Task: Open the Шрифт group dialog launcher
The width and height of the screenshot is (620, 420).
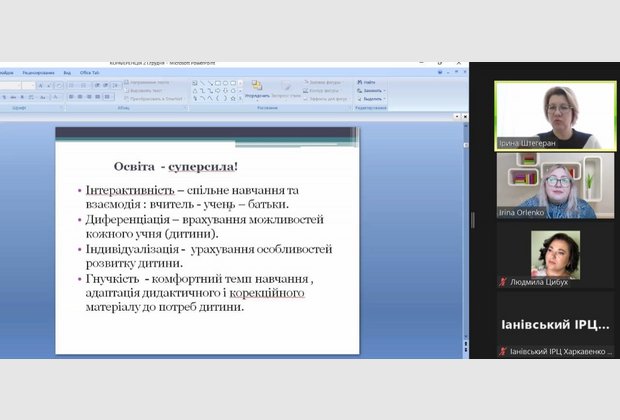Action: [61, 108]
